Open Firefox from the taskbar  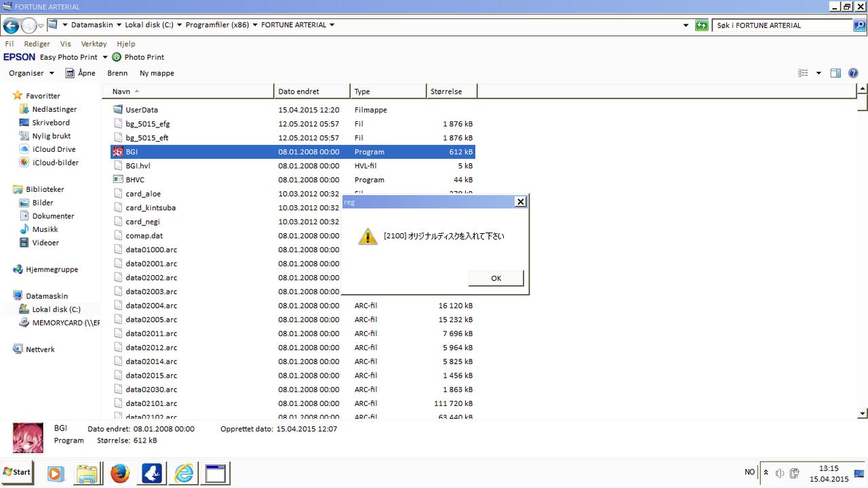(x=120, y=472)
